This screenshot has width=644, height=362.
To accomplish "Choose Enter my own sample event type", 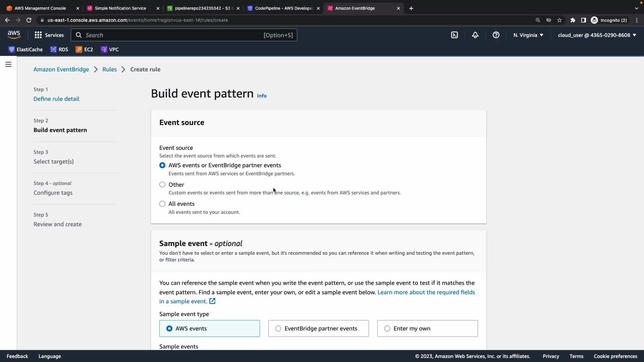I will 387,328.
